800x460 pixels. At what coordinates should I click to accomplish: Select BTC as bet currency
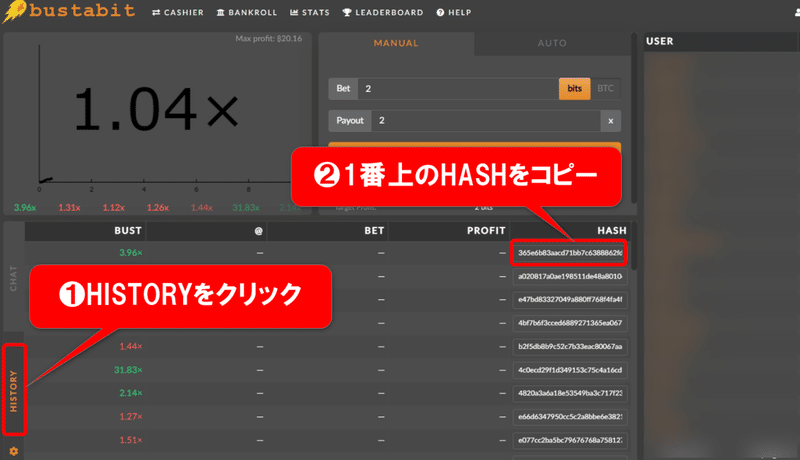(x=606, y=89)
